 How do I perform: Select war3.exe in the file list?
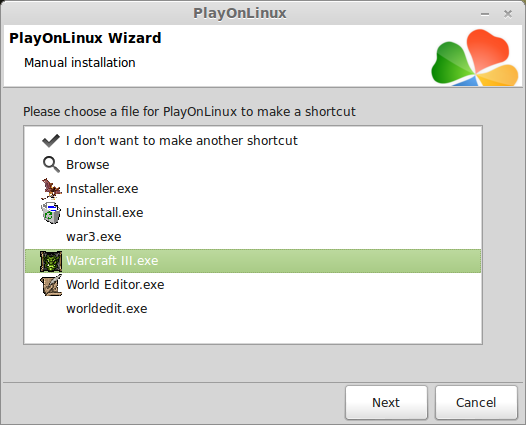pyautogui.click(x=94, y=237)
